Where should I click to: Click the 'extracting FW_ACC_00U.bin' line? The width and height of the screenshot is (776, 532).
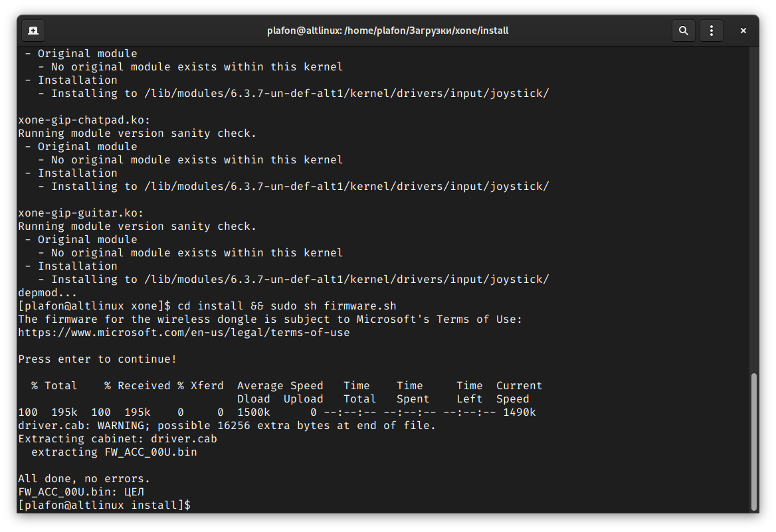point(114,452)
